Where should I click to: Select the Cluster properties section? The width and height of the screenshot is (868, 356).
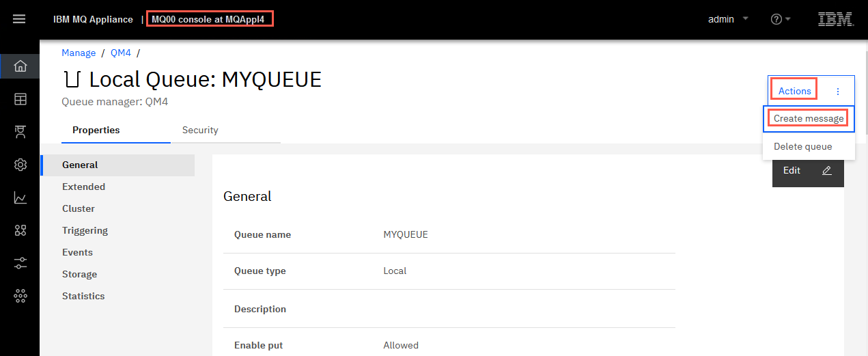[x=118, y=208]
